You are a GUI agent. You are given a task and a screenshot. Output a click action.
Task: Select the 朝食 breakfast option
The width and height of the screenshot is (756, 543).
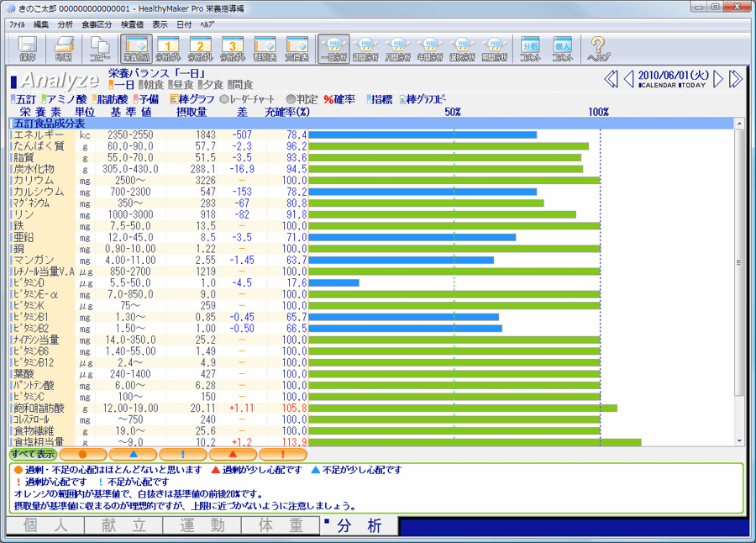click(x=151, y=85)
